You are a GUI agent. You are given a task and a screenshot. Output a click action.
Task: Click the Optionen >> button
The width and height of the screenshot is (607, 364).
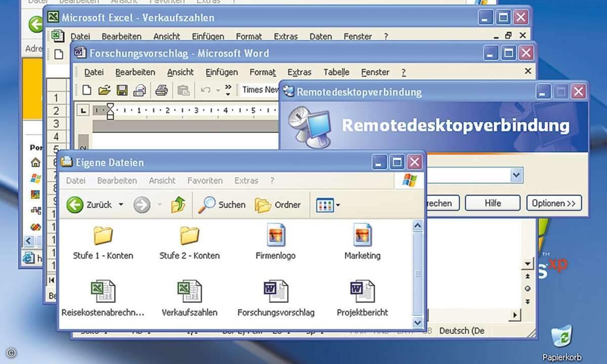pos(554,203)
